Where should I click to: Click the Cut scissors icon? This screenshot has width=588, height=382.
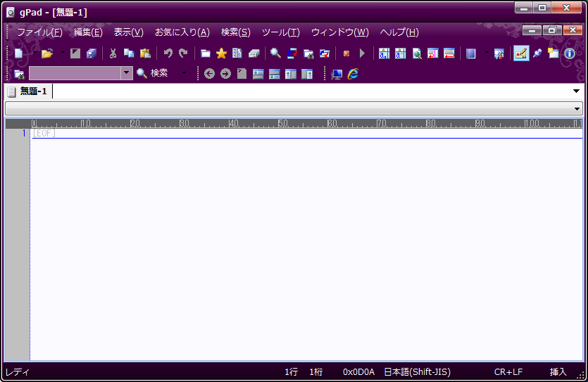click(113, 53)
